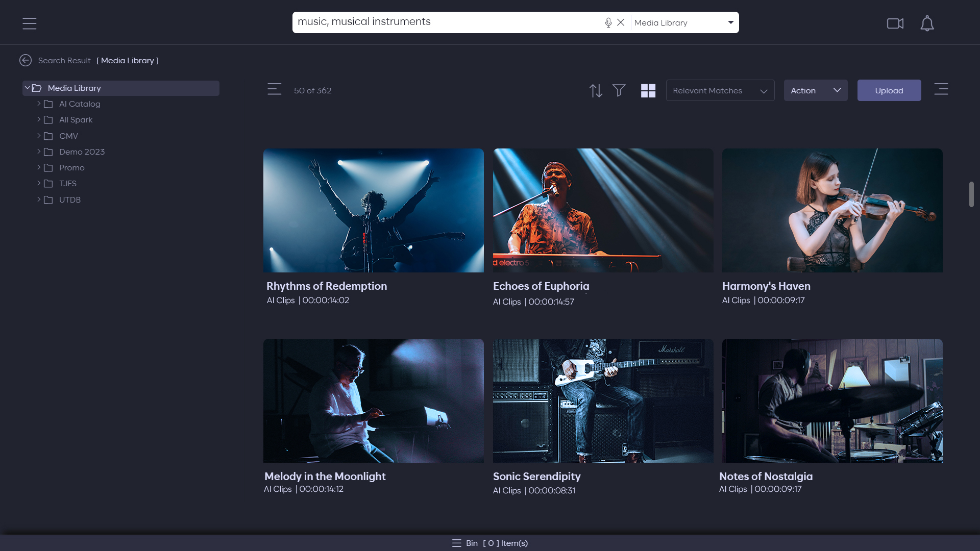Click the 50 of 362 results count
Viewport: 980px width, 551px height.
point(313,90)
